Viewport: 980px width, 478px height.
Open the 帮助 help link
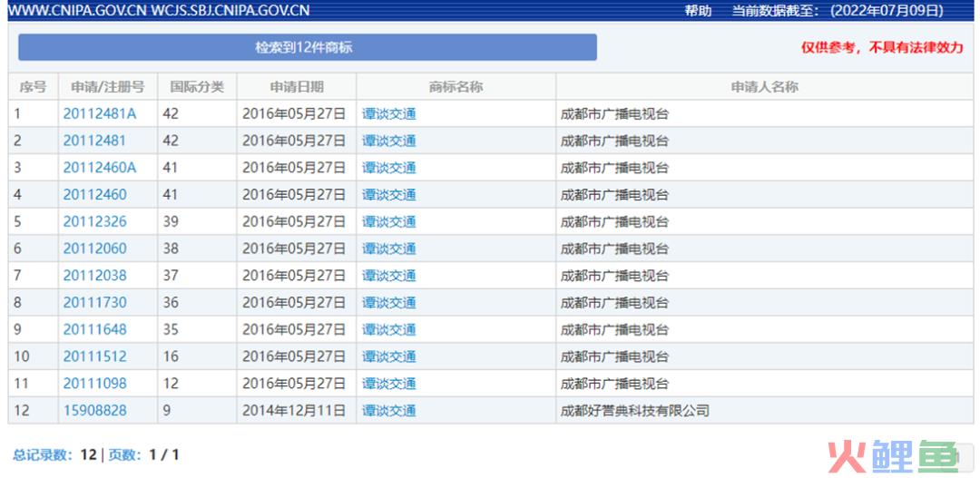point(698,11)
